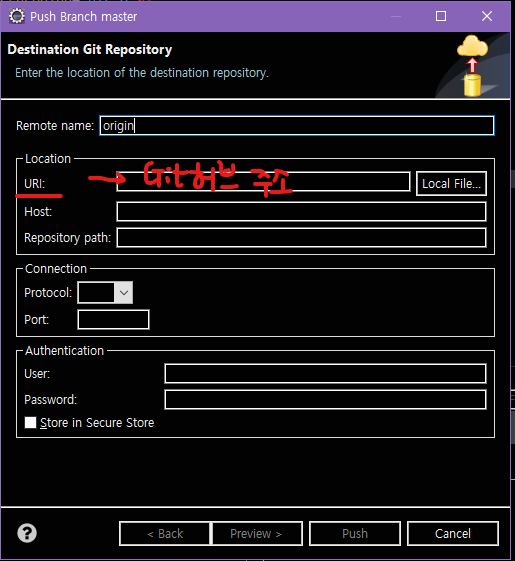This screenshot has width=515, height=561.
Task: Click the push-to-cloud repository banner icon
Action: tap(472, 65)
